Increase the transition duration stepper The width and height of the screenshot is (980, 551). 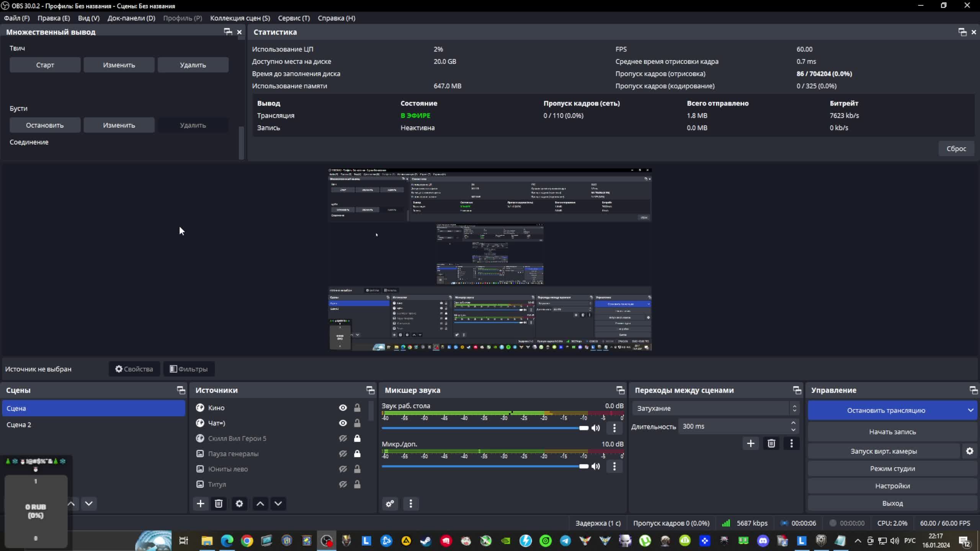coord(793,423)
